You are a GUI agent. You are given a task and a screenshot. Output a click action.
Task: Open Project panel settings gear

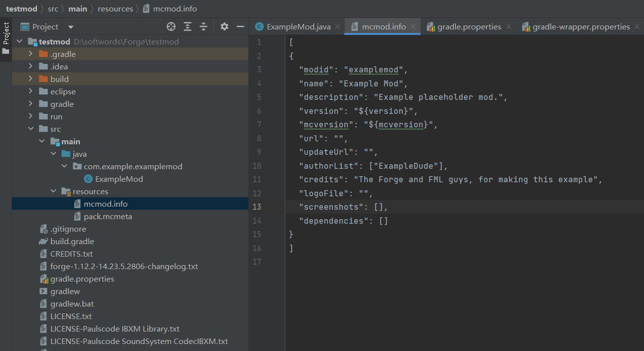coord(224,26)
